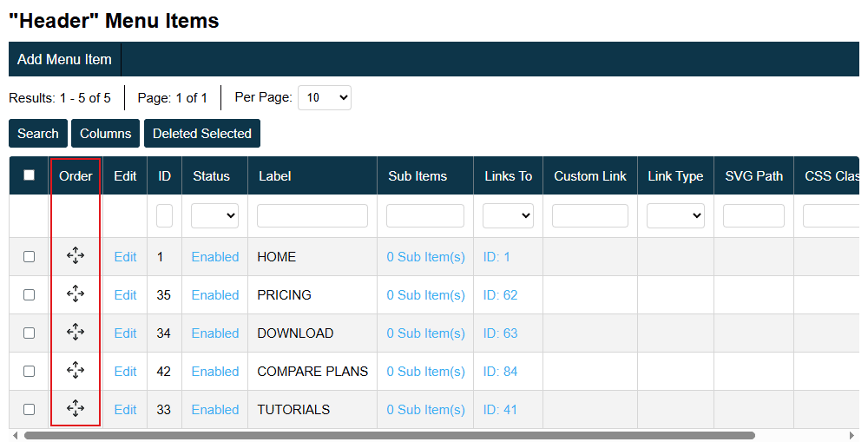Toggle Enabled status for HOME
The image size is (868, 442).
pyautogui.click(x=214, y=257)
